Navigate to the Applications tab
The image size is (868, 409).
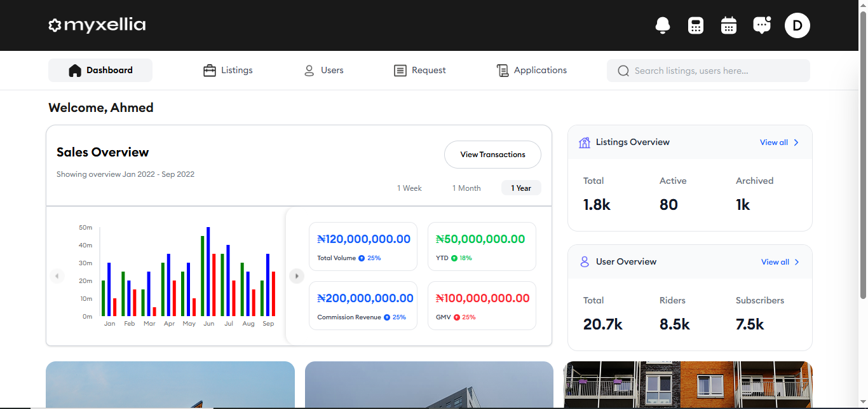click(532, 70)
